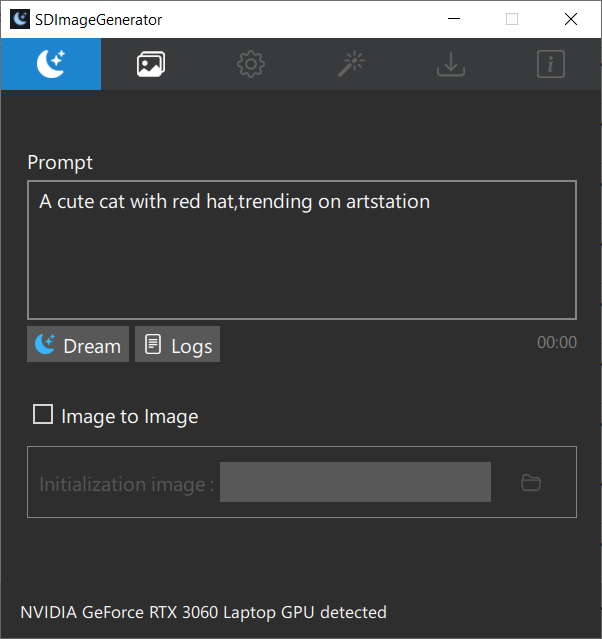This screenshot has height=639, width=602.
Task: Click the NVIDIA GPU detected status text
Action: [203, 613]
